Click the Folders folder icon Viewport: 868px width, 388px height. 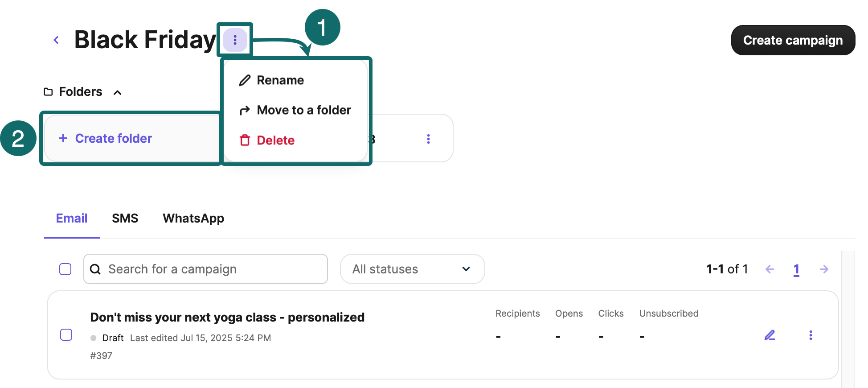48,92
